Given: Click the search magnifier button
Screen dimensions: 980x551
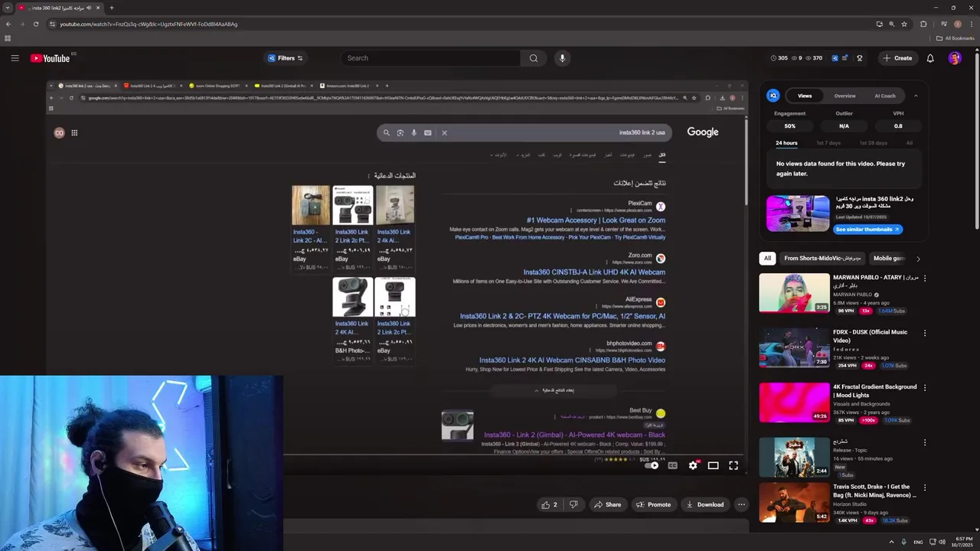Looking at the screenshot, I should (534, 58).
